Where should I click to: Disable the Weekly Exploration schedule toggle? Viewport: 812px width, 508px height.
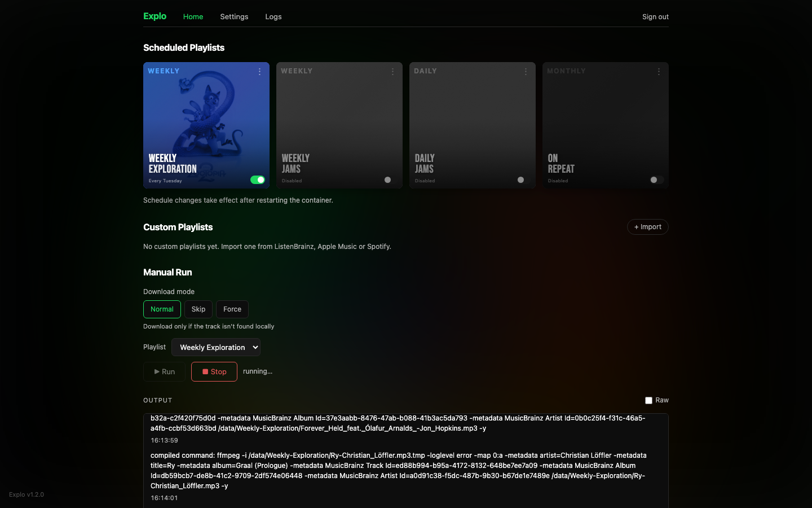tap(258, 180)
